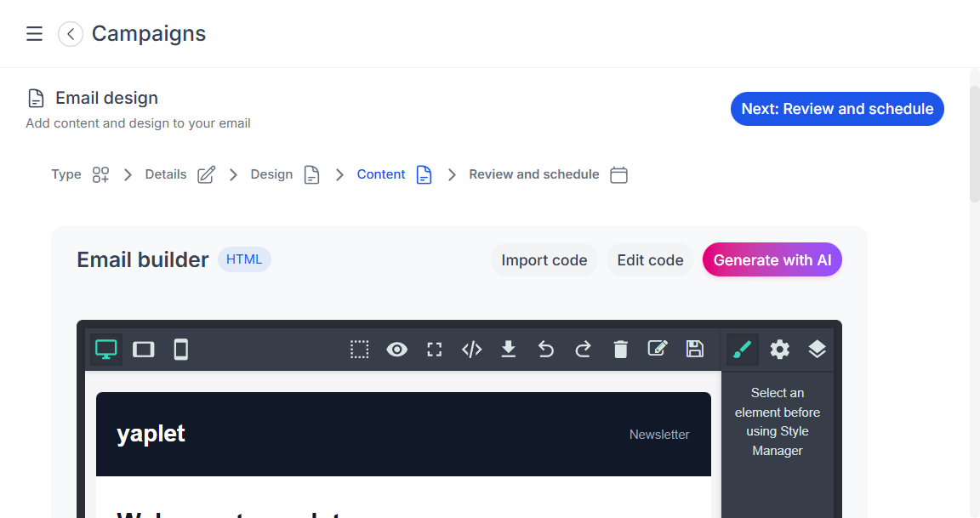
Task: Go back using the Campaigns arrow
Action: [71, 34]
